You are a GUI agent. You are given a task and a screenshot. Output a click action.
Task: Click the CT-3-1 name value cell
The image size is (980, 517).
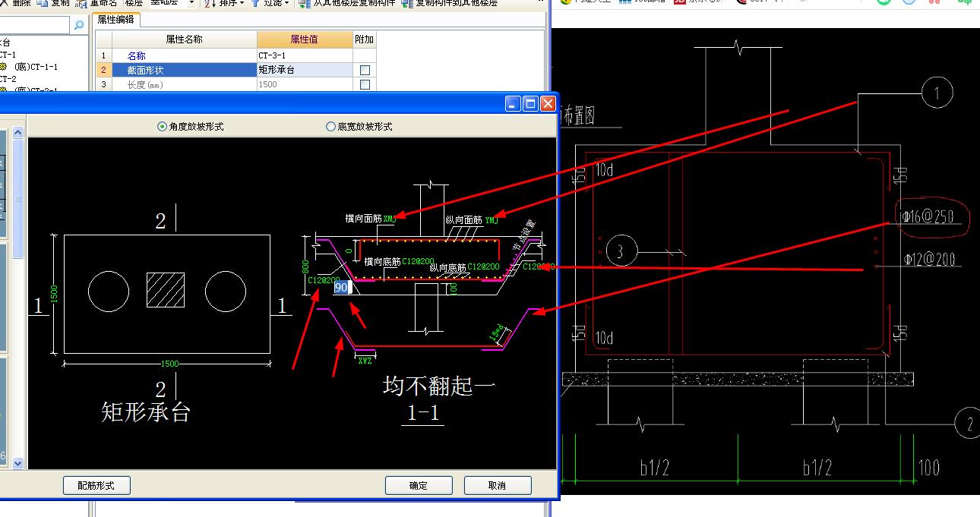pyautogui.click(x=305, y=55)
